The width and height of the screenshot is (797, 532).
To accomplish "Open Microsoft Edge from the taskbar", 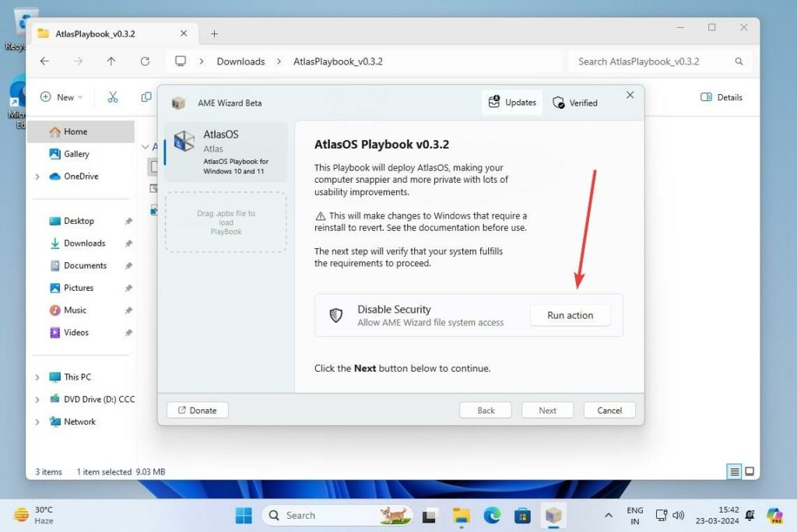I will pyautogui.click(x=492, y=515).
